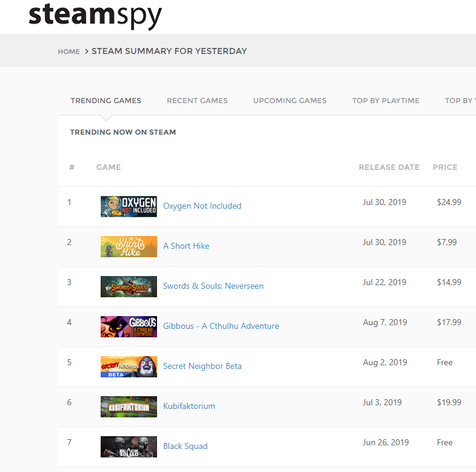Viewport: 476px width, 472px height.
Task: Click the steamspy logo
Action: click(x=95, y=16)
